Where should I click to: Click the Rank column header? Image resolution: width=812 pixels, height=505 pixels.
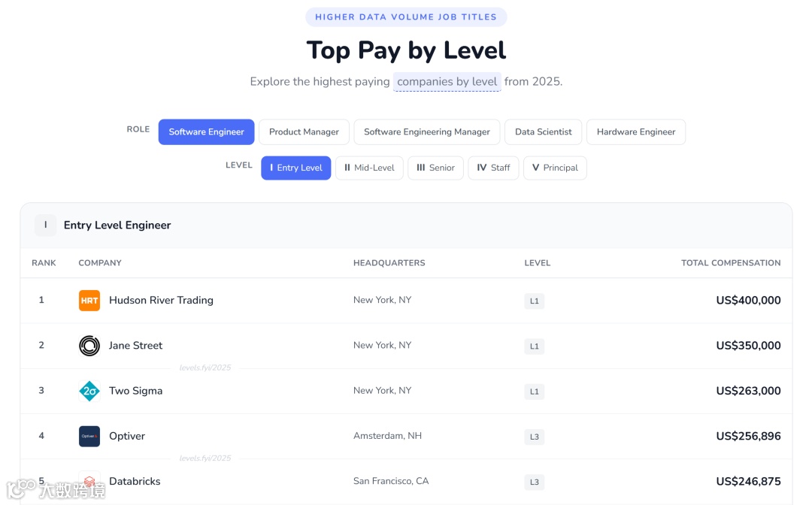[x=44, y=263]
